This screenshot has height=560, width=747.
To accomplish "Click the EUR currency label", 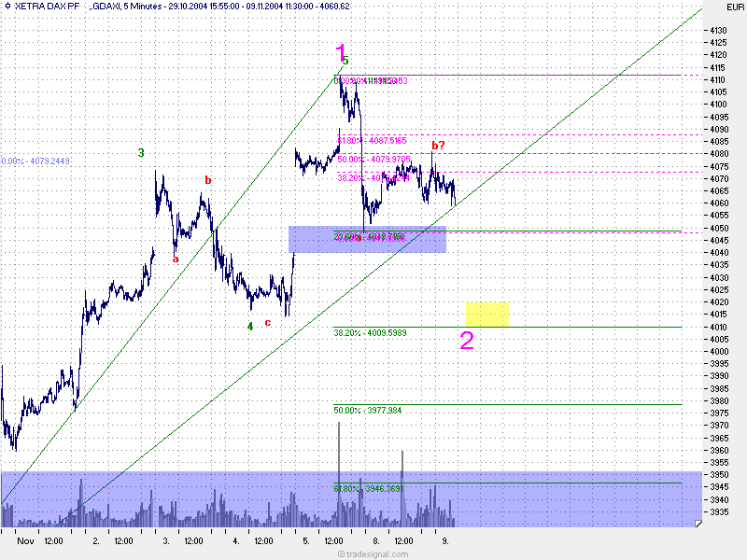I will pos(735,7).
